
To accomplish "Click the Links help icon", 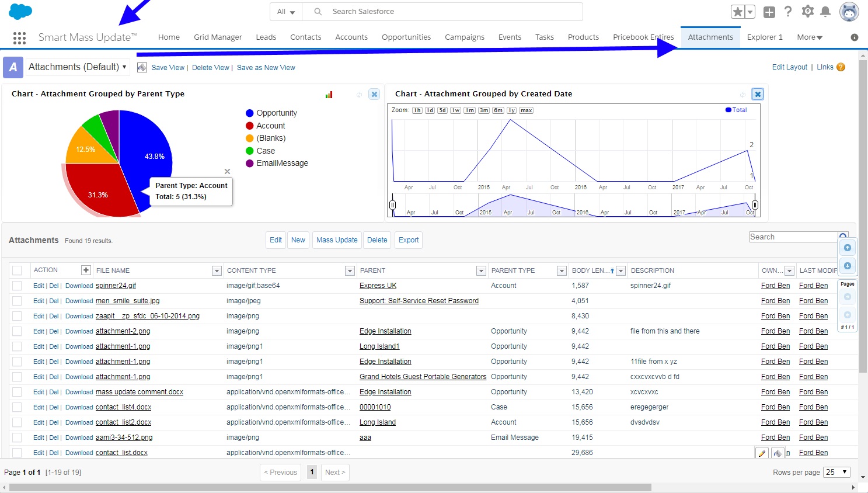I will click(x=841, y=67).
